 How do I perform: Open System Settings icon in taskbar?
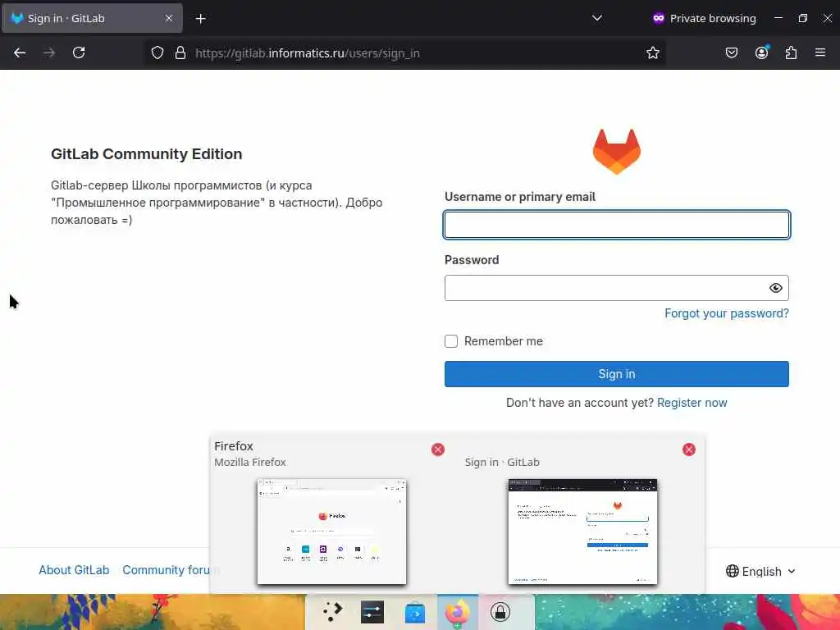[x=372, y=612]
